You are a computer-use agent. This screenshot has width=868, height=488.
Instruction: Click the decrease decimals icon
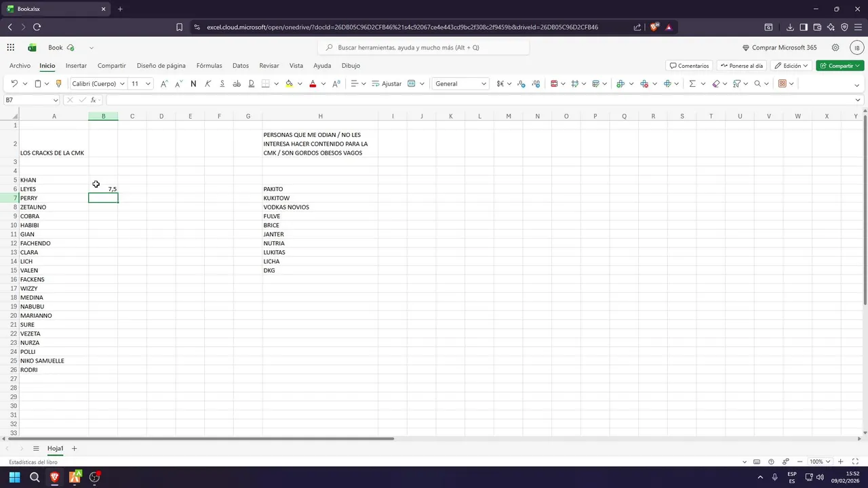[521, 83]
